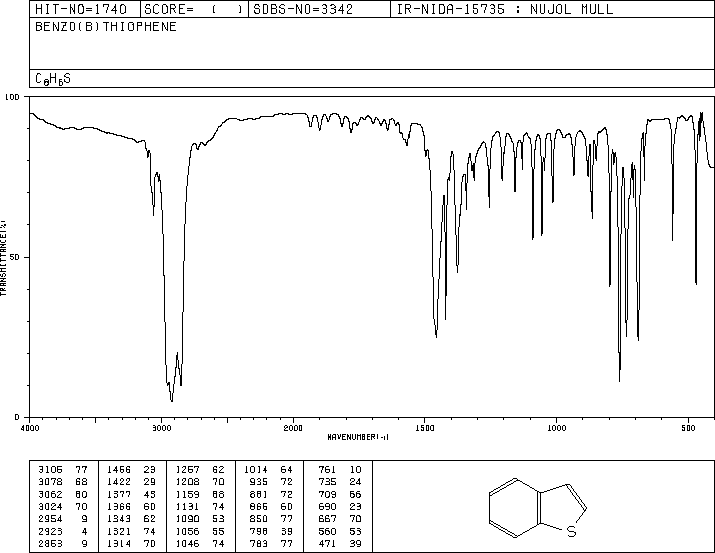Click the peak table row 667

click(x=340, y=519)
